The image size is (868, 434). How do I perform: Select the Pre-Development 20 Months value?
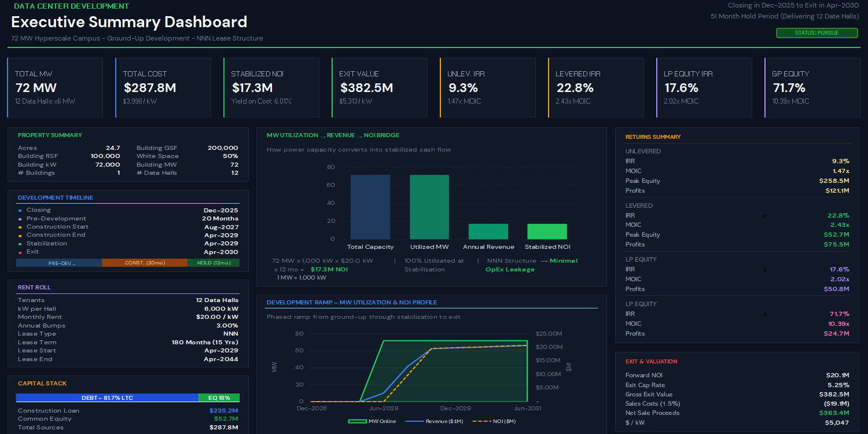click(220, 219)
